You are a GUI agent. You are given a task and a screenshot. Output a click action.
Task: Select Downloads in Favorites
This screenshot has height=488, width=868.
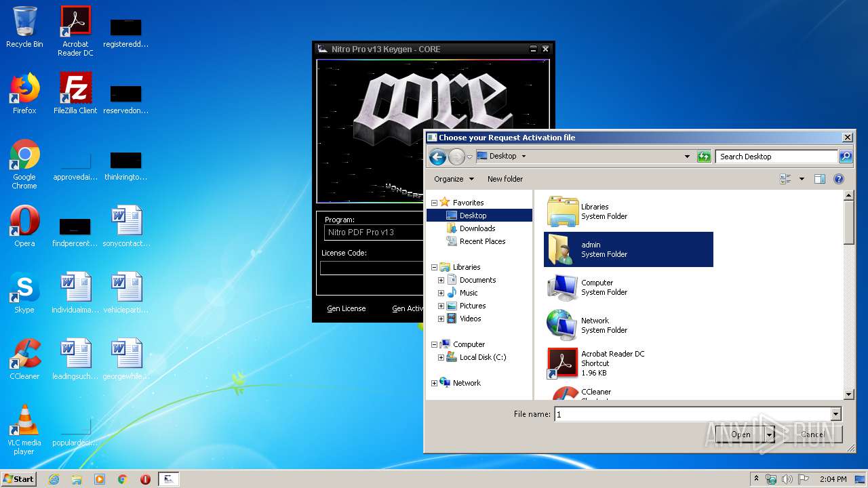pos(477,228)
